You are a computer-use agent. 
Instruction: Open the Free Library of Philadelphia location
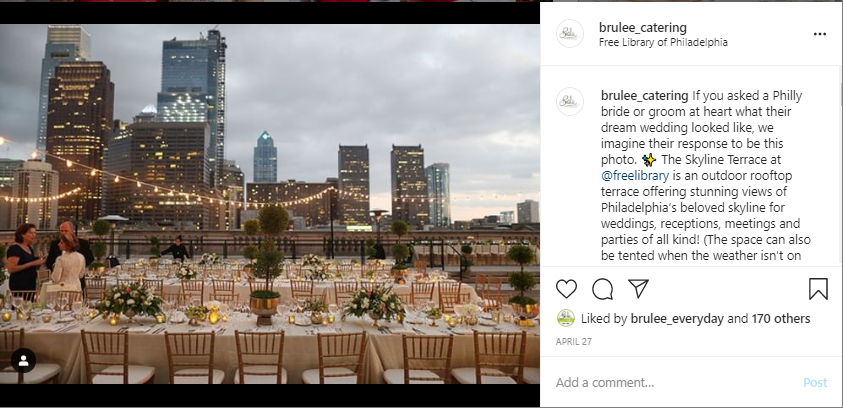point(663,42)
